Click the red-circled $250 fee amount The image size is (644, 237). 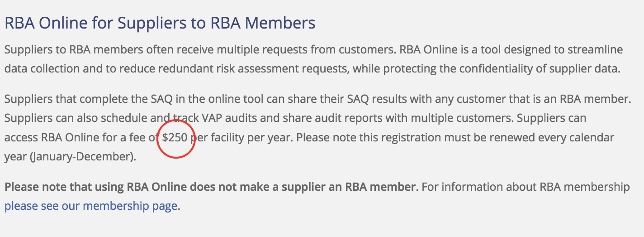click(175, 137)
